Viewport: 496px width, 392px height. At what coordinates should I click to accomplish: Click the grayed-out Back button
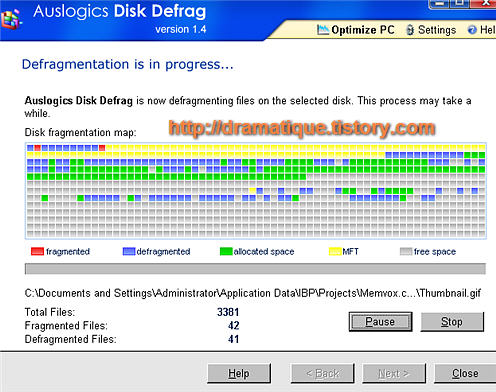(x=322, y=373)
